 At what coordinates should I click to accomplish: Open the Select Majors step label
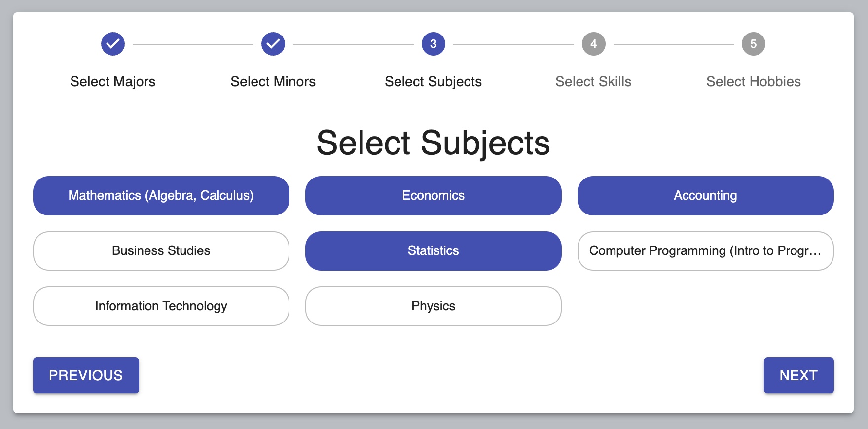pos(113,82)
